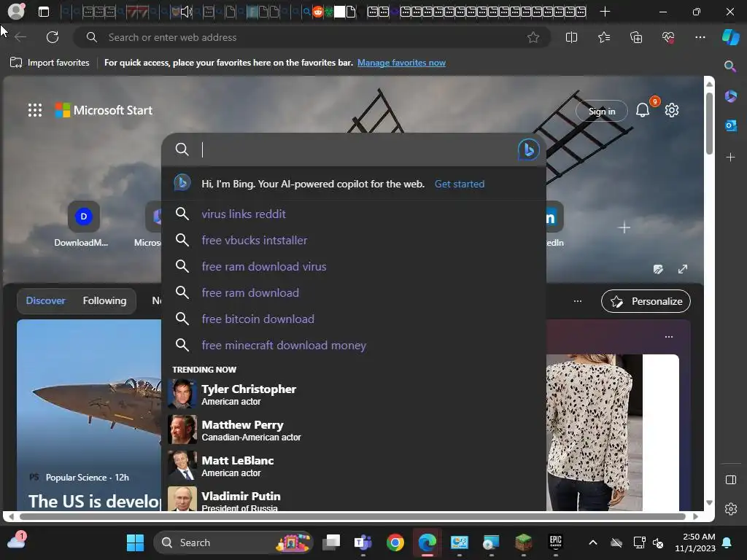
Task: Edit the background image
Action: point(658,269)
